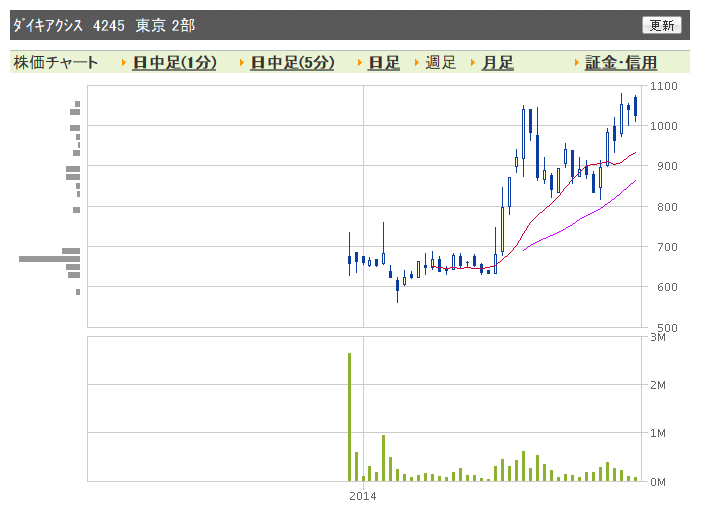
Task: Click the 1100 price axis label
Action: pos(664,86)
